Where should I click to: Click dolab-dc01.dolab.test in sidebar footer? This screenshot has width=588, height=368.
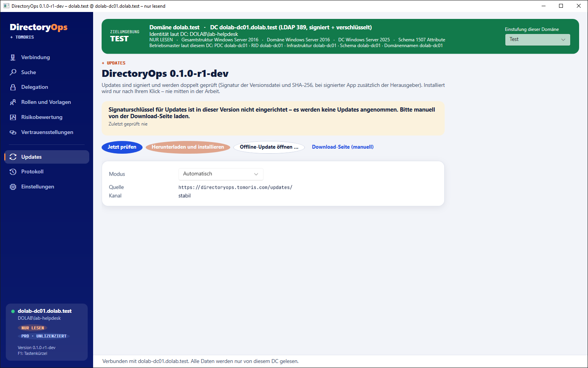(45, 311)
